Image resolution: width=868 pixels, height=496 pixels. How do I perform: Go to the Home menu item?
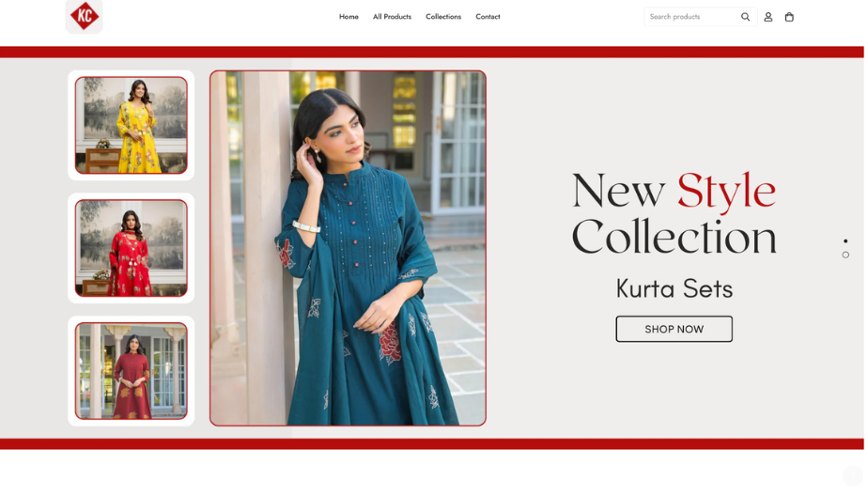coord(349,17)
